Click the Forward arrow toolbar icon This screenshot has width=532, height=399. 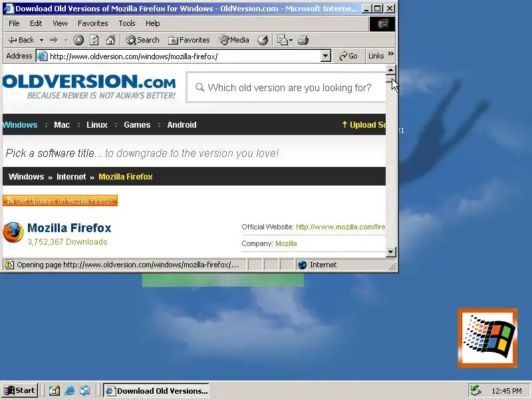pyautogui.click(x=54, y=40)
